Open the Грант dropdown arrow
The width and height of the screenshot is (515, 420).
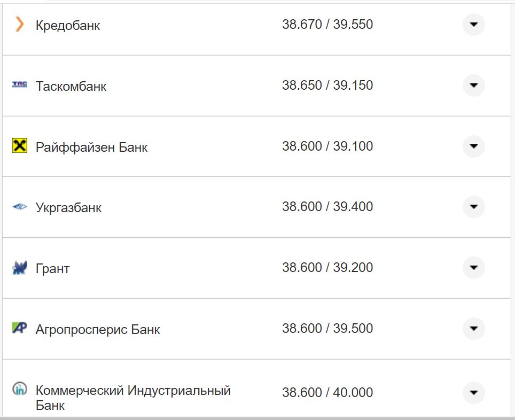(473, 268)
